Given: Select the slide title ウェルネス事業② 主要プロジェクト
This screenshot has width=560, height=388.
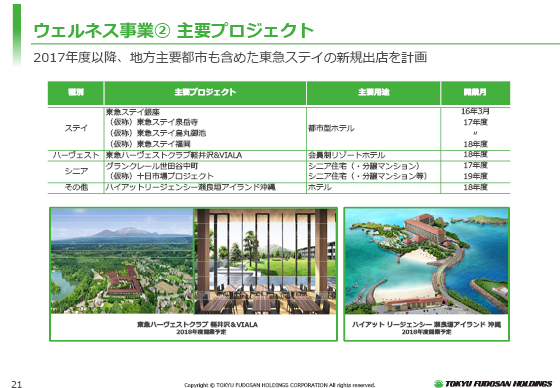Looking at the screenshot, I should coord(173,30).
